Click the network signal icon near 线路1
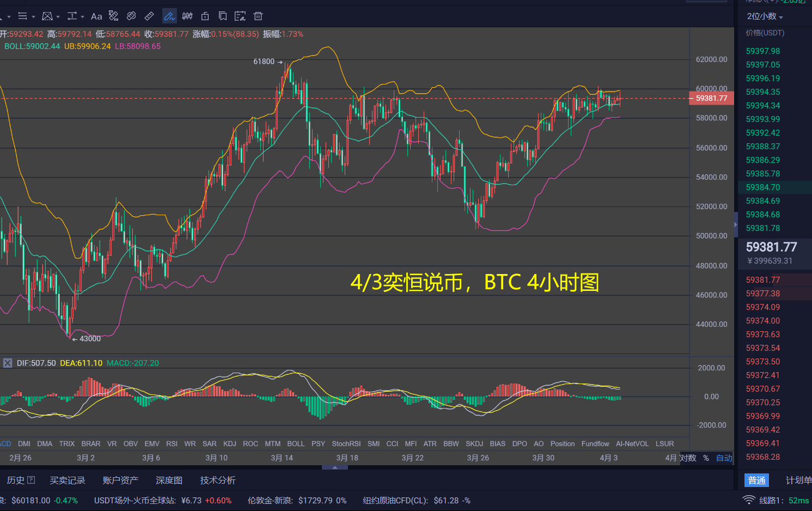The image size is (812, 511). click(x=750, y=500)
